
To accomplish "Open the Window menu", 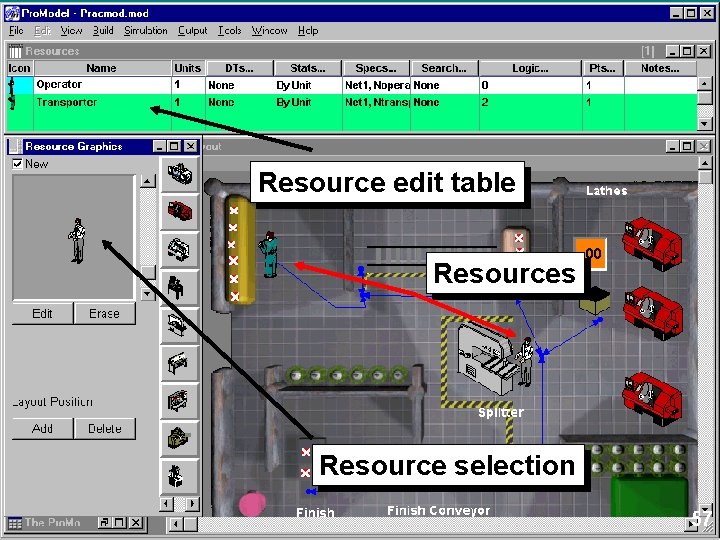I will (x=269, y=31).
